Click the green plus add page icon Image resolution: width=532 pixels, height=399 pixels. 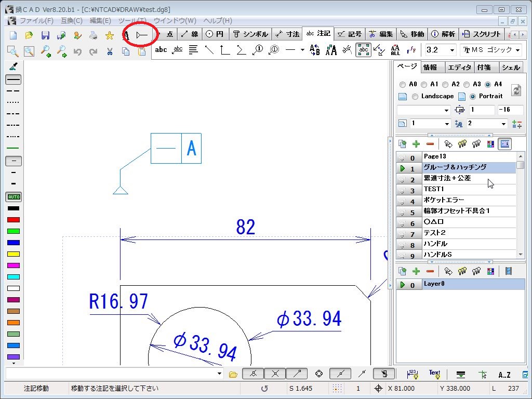click(x=416, y=144)
